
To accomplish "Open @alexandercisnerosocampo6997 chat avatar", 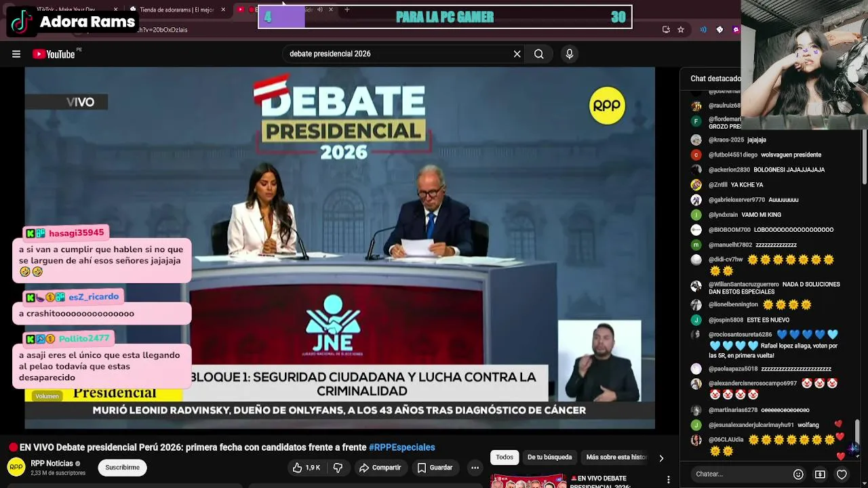I will 696,384.
